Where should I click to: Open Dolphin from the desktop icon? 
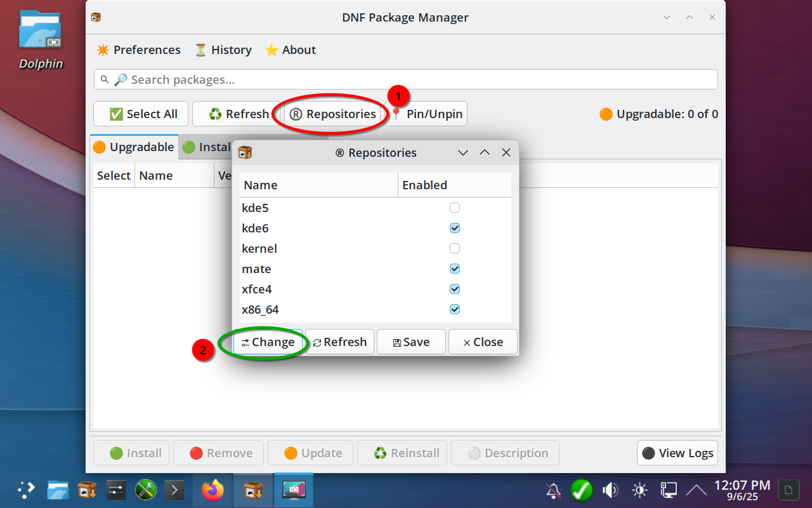pyautogui.click(x=41, y=38)
